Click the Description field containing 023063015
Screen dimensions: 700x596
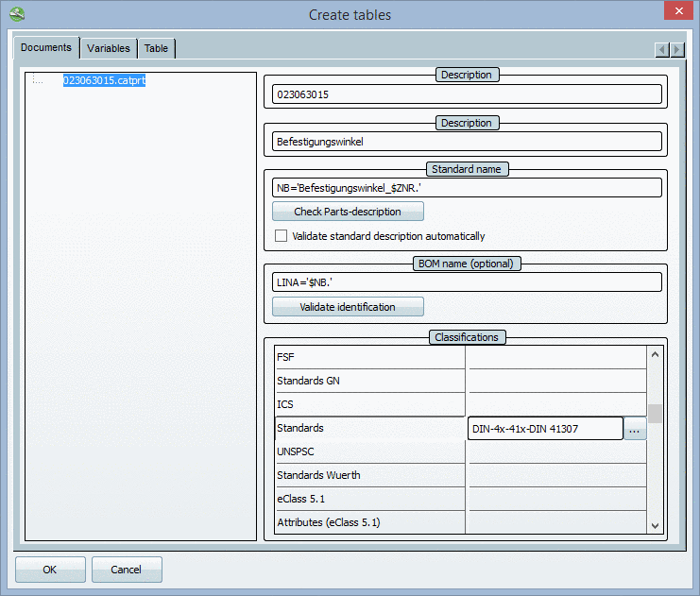(467, 94)
